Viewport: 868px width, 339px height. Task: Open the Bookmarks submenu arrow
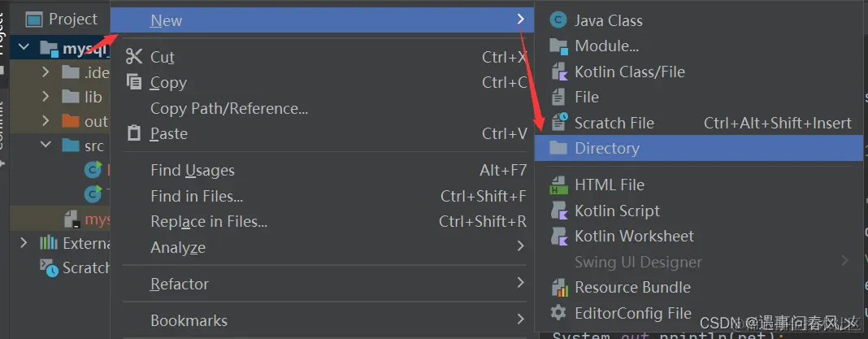tap(520, 319)
